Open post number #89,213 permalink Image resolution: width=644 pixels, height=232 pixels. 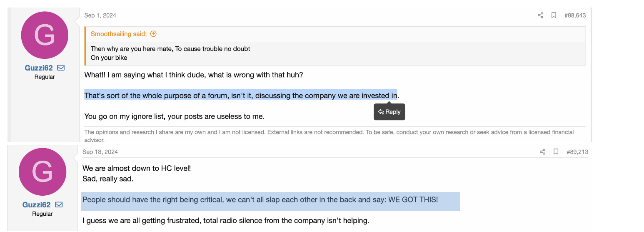577,152
